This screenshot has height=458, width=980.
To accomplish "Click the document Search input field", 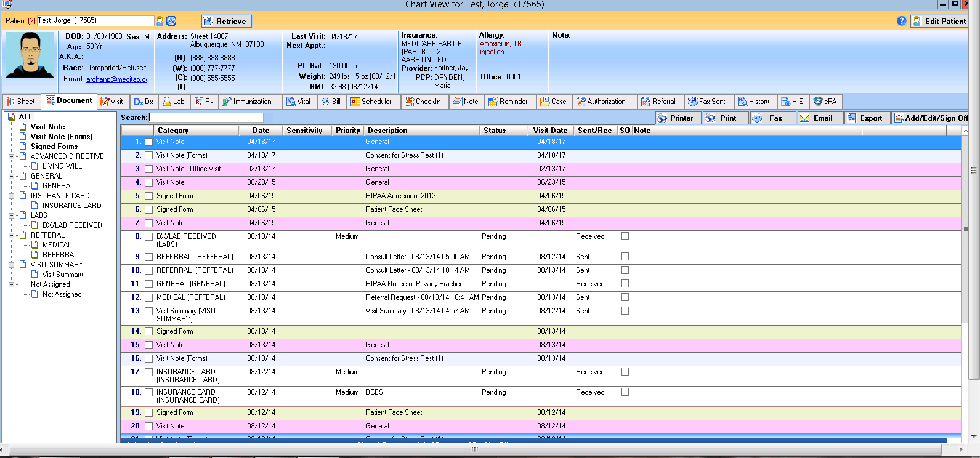I will pyautogui.click(x=206, y=118).
